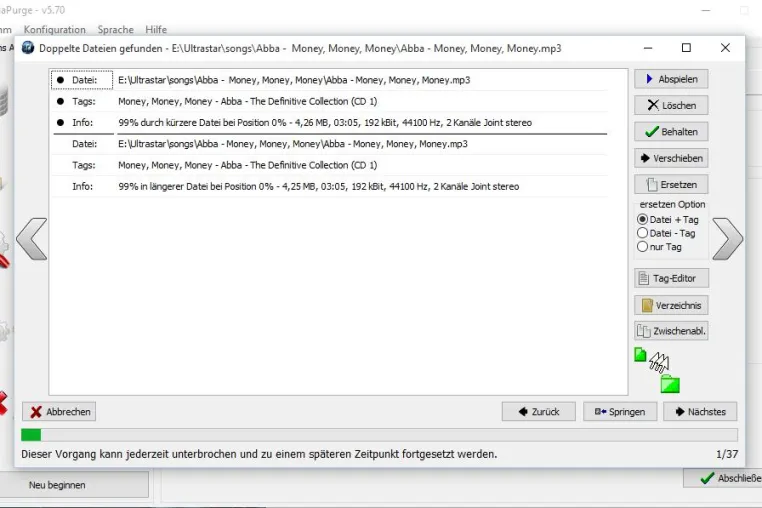Select the '99% durch kürzere Datei' info row
This screenshot has width=762, height=508.
pyautogui.click(x=330, y=123)
